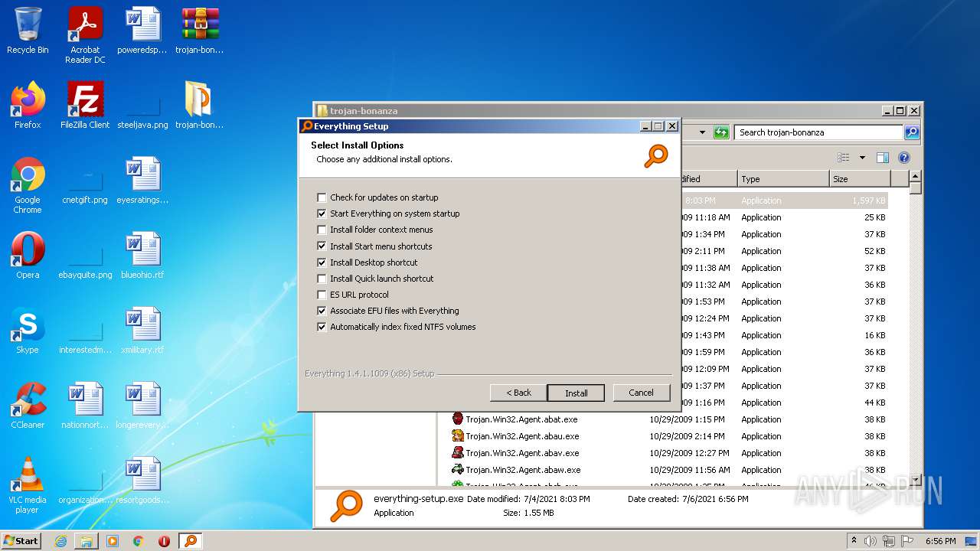
Task: Click the 1,597 KB size cell
Action: click(868, 201)
